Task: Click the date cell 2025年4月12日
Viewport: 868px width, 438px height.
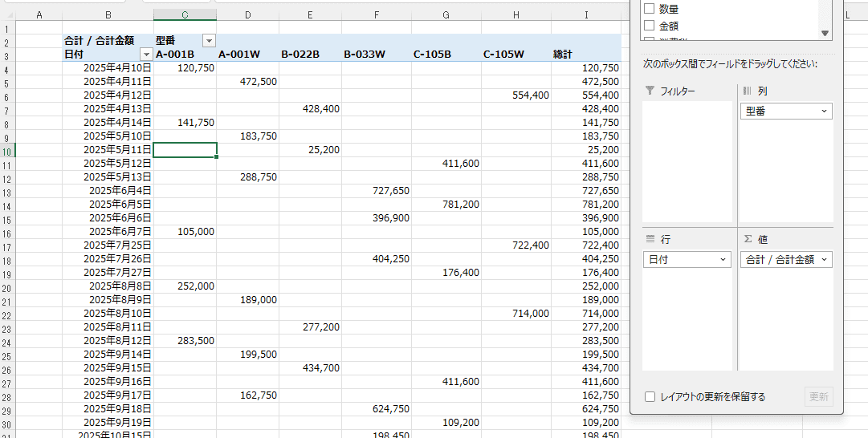Action: coord(108,95)
